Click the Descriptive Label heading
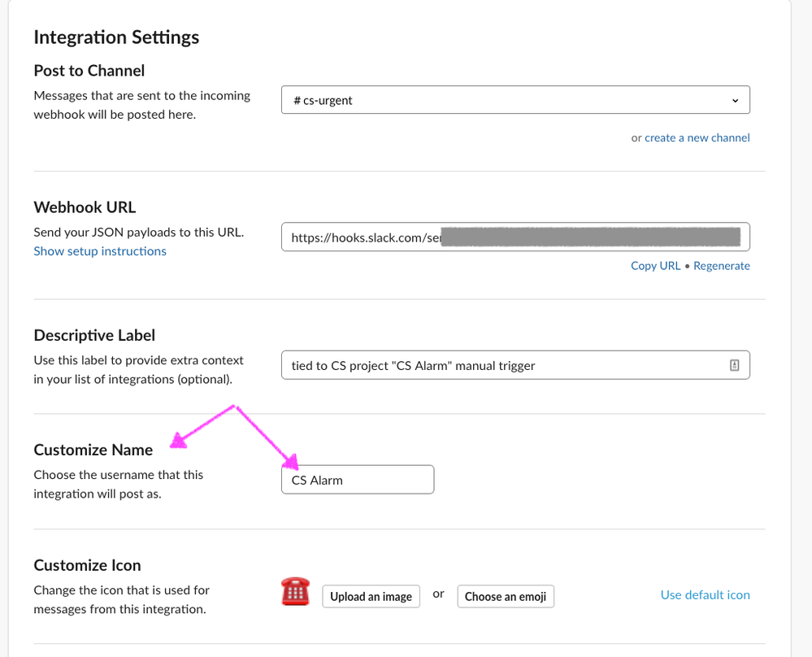 [94, 335]
